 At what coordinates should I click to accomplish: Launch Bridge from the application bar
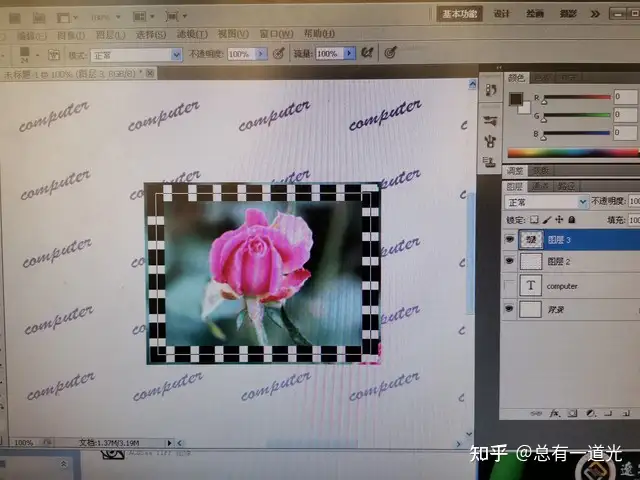15,18
